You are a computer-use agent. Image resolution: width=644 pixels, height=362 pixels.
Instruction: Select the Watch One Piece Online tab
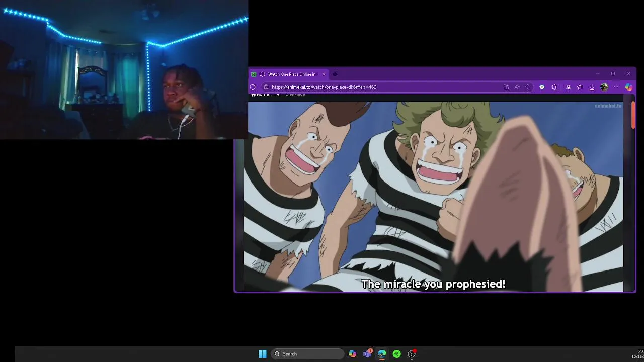point(289,74)
